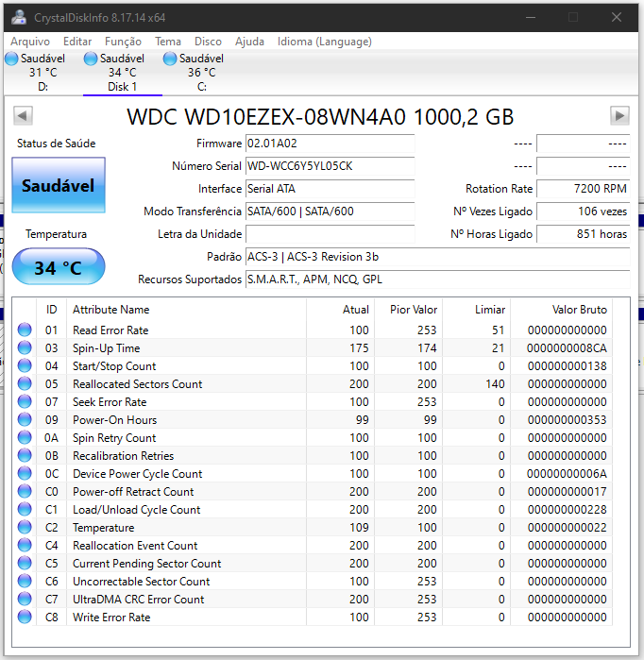Click the empty Letra da Unidade field

330,234
